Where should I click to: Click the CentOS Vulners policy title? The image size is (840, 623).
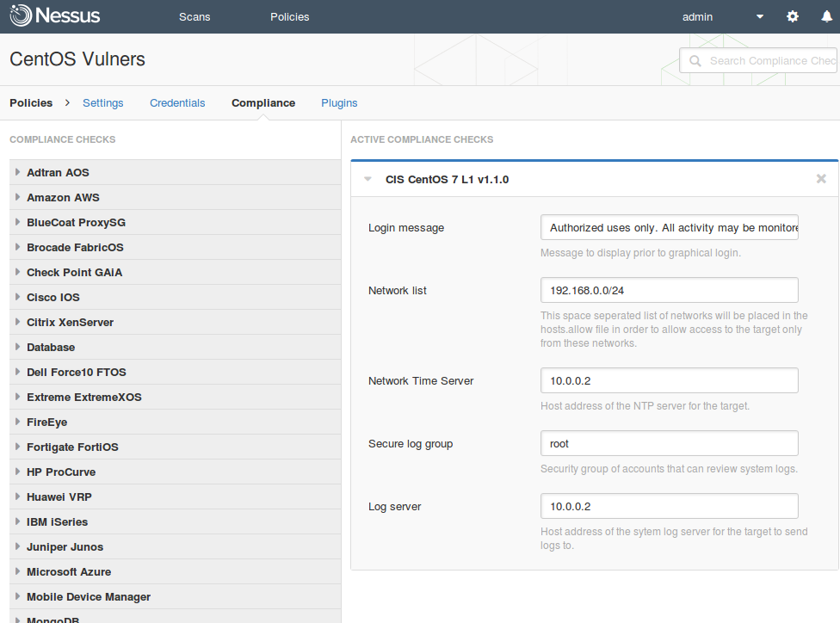pos(77,59)
